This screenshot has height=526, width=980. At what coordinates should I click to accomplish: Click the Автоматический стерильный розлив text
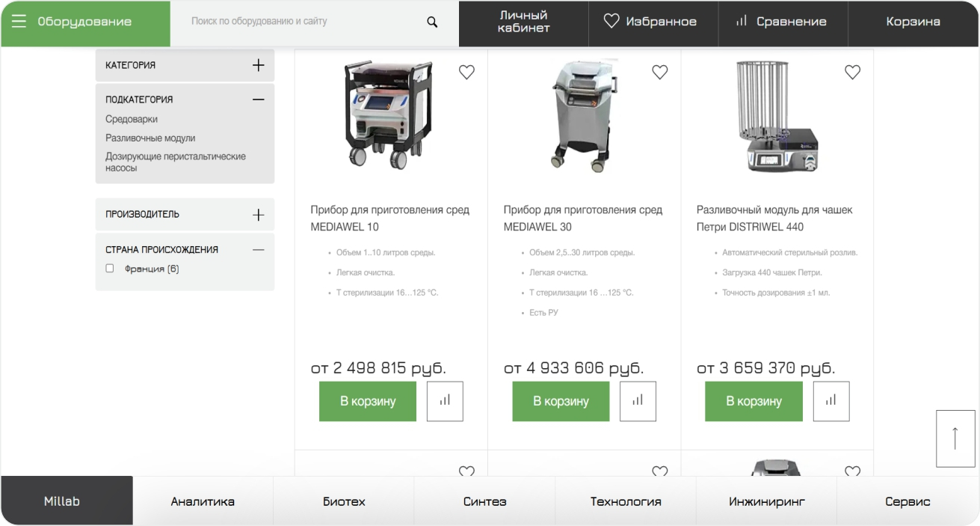coord(790,253)
